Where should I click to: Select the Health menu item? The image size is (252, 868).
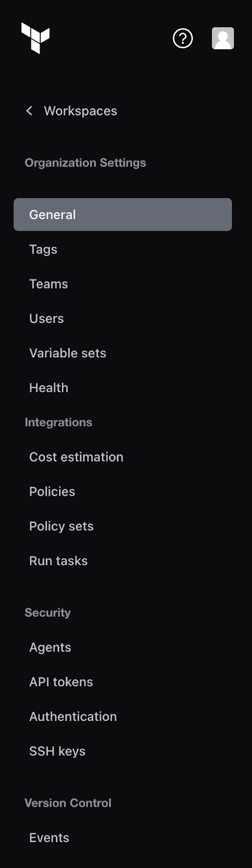click(49, 388)
